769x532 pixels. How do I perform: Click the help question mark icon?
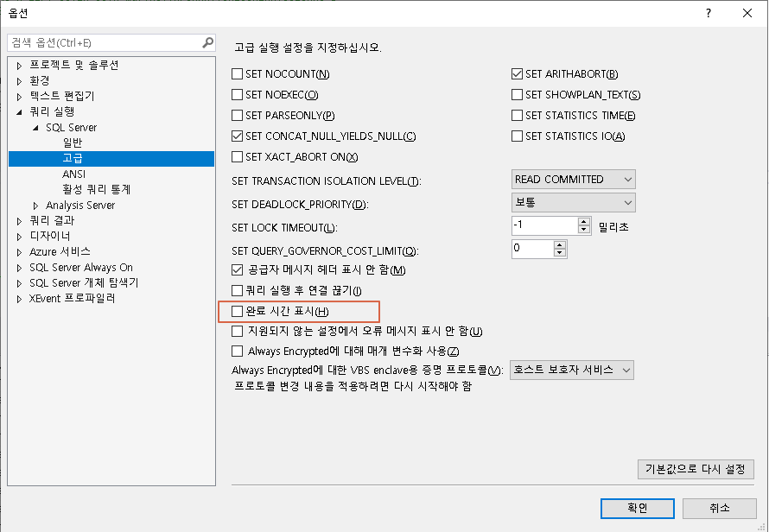pyautogui.click(x=709, y=13)
